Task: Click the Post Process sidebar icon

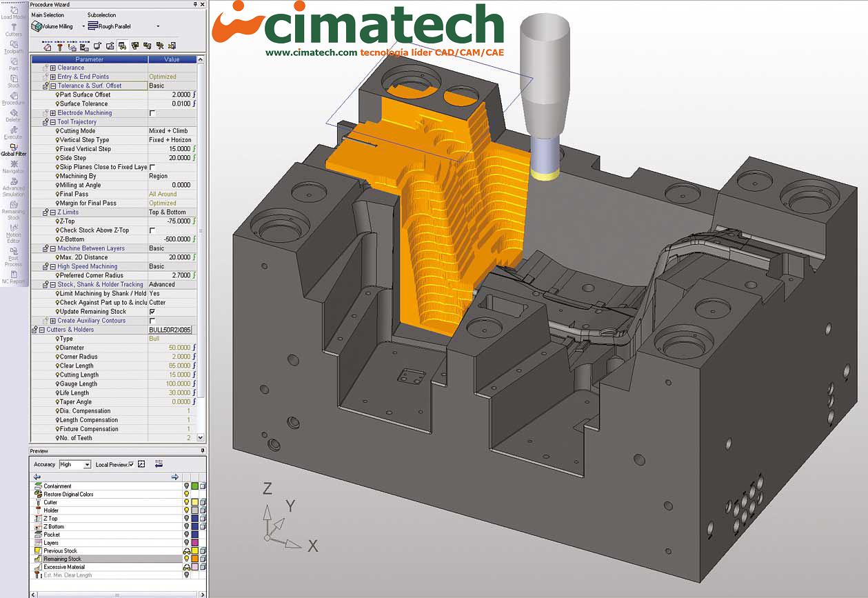Action: [x=13, y=258]
